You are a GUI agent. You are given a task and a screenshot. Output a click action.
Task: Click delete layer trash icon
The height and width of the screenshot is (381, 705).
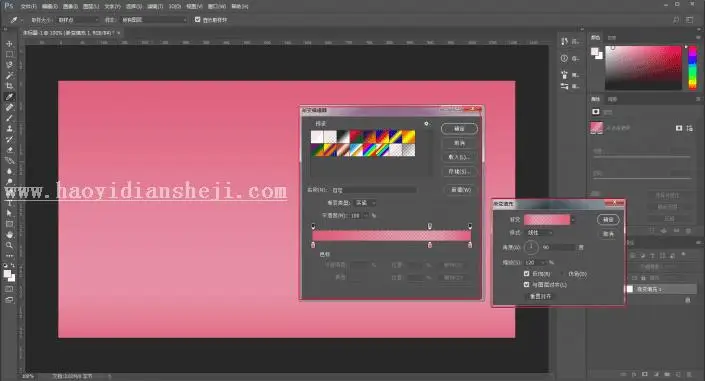click(689, 374)
